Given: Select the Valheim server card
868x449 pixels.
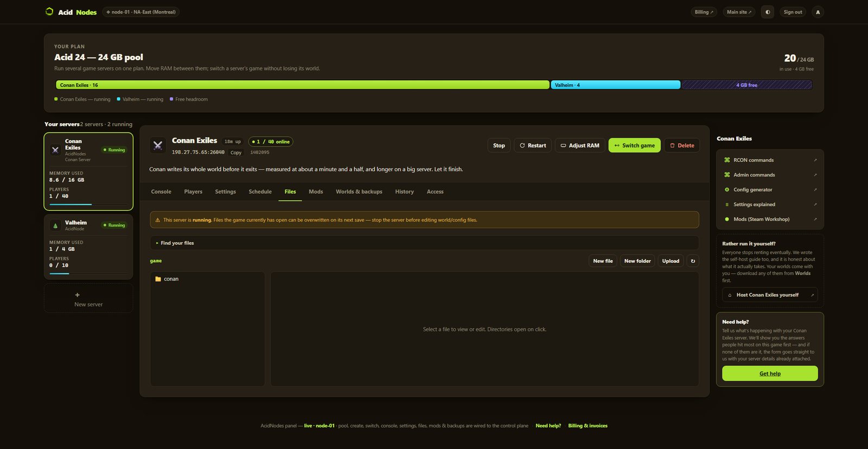Looking at the screenshot, I should tap(88, 246).
